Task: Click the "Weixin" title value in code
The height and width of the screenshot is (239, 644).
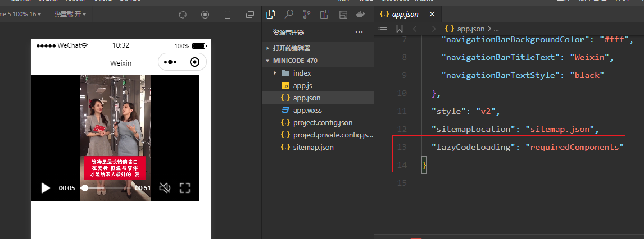Action: pos(590,57)
